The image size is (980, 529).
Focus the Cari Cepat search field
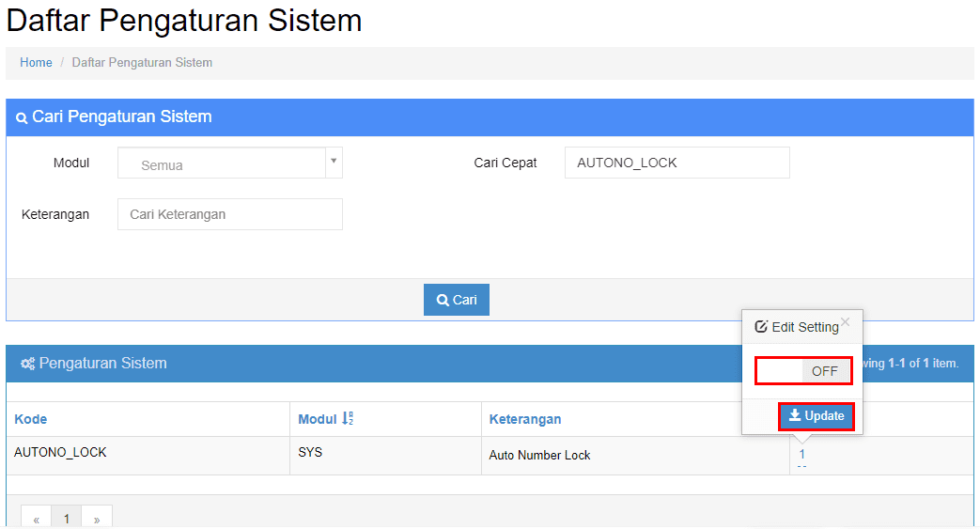(x=677, y=163)
